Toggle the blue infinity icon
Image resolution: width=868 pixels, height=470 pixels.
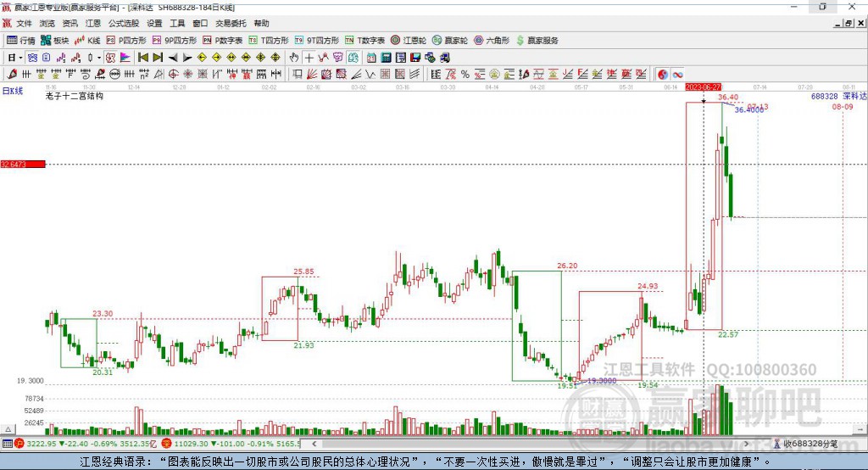677,75
